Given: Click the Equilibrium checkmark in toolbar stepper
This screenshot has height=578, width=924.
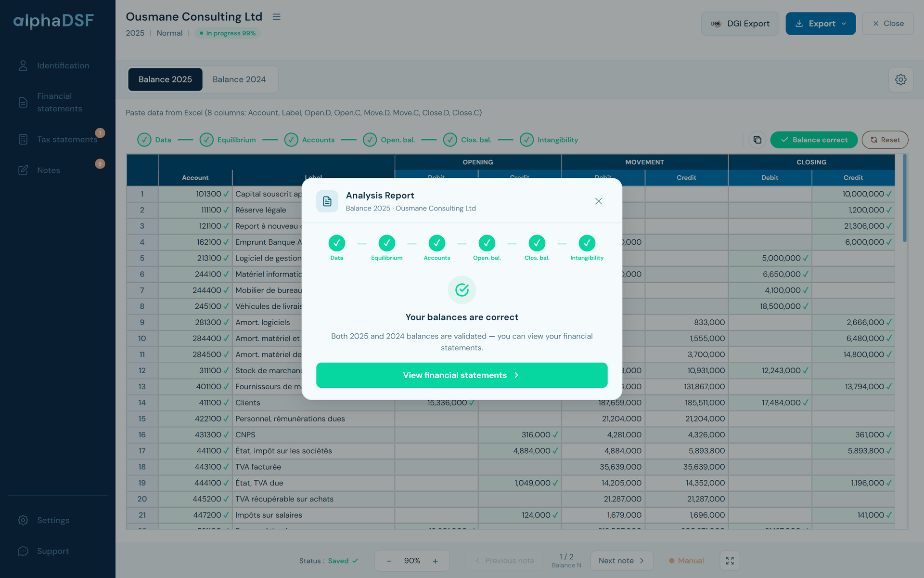Looking at the screenshot, I should [206, 140].
